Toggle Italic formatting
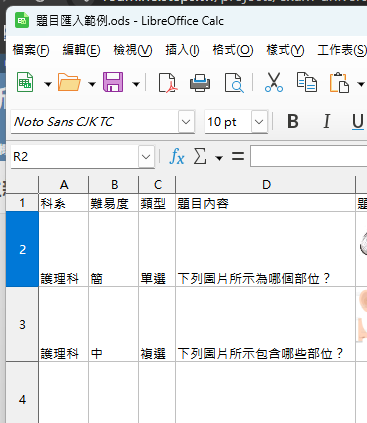Image resolution: width=367 pixels, height=423 pixels. pyautogui.click(x=326, y=121)
